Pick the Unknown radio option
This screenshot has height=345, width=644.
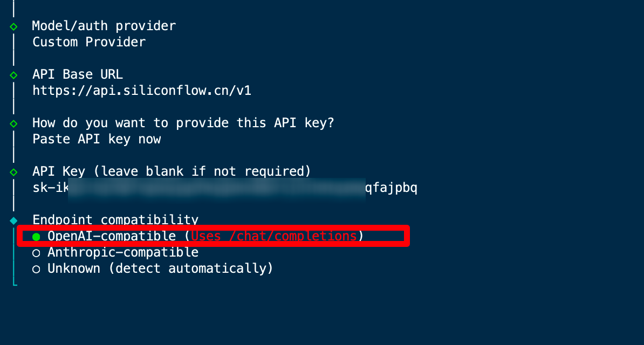tap(36, 269)
